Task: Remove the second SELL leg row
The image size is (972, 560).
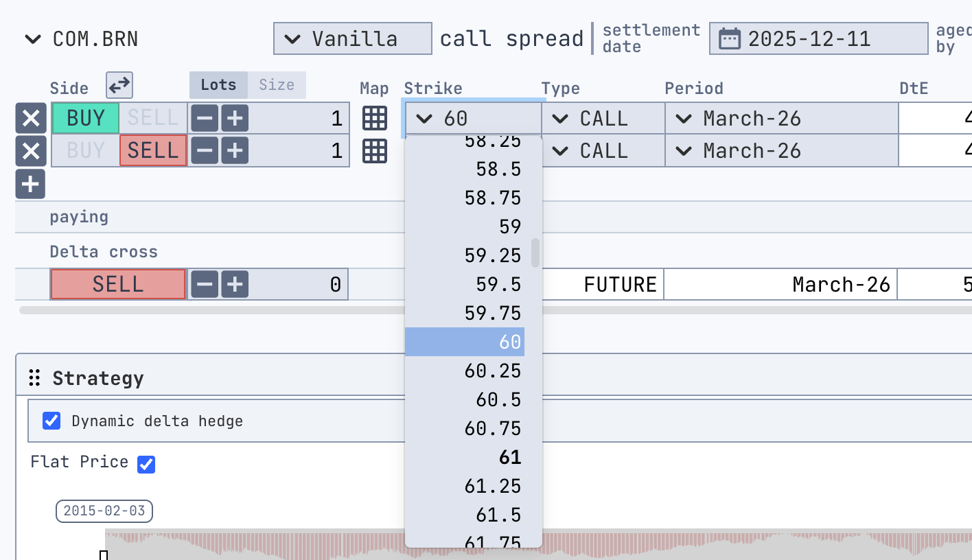Action: [31, 151]
